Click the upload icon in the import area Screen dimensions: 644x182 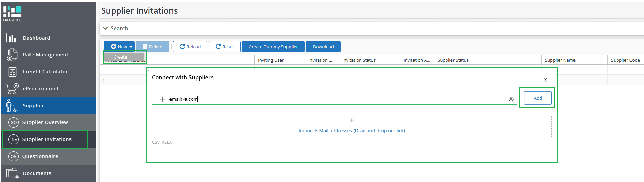[352, 121]
